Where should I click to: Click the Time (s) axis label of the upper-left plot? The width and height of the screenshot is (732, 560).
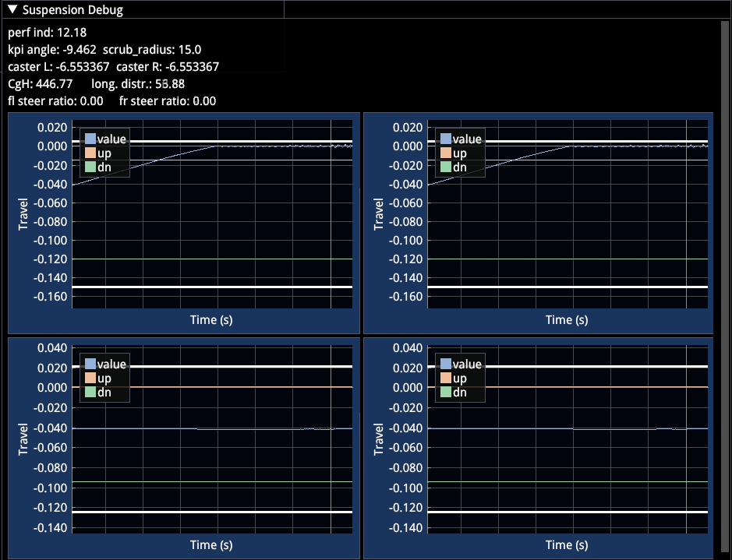click(211, 320)
